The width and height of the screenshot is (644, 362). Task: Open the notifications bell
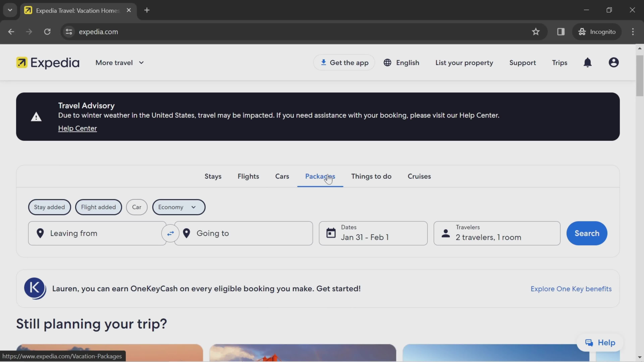point(587,63)
